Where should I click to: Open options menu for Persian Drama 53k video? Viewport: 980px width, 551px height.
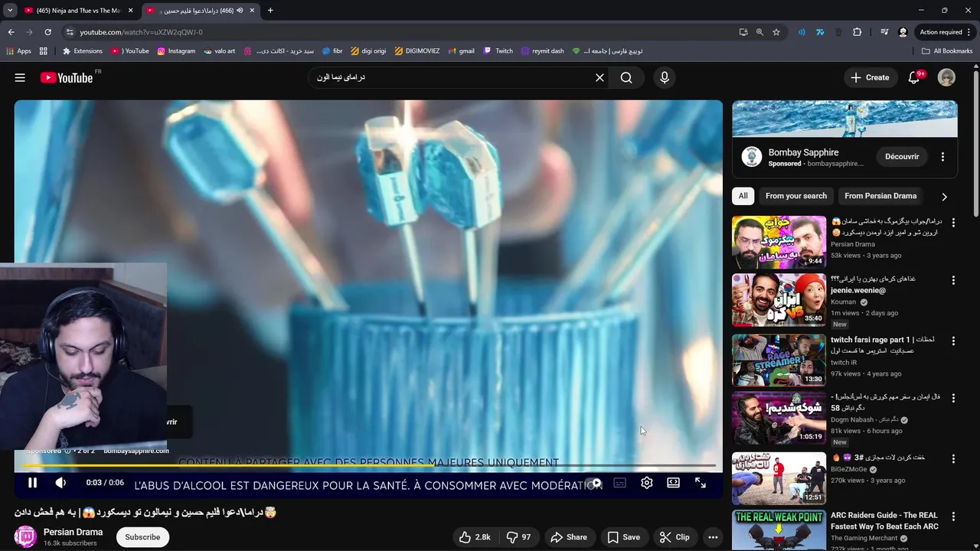(x=953, y=223)
